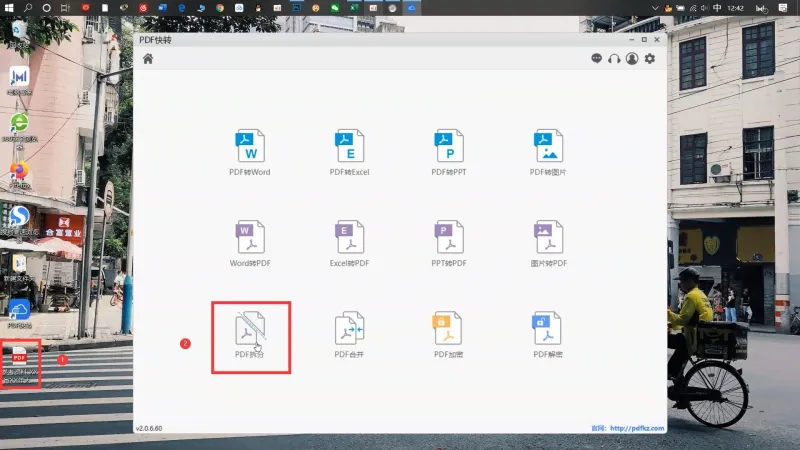This screenshot has width=800, height=450.
Task: Select the PDF file on the desktop
Action: point(20,364)
